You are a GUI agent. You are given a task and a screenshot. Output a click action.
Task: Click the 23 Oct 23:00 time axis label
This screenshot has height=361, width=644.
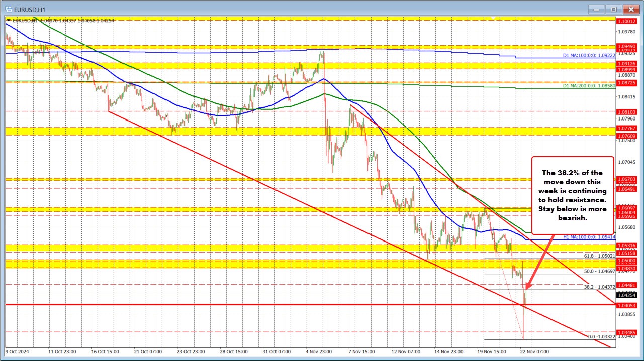click(192, 352)
